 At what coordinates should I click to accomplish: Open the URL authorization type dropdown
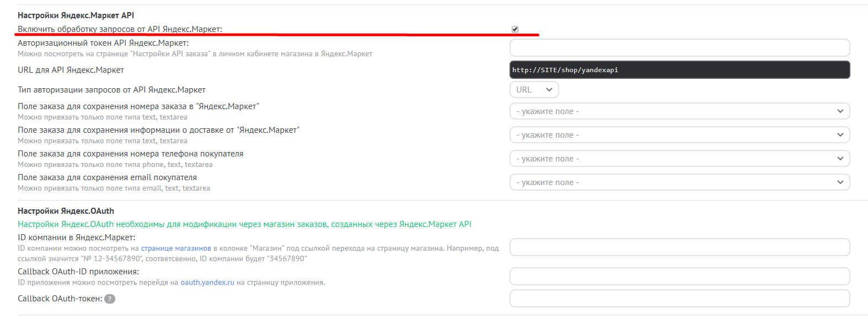pyautogui.click(x=534, y=90)
